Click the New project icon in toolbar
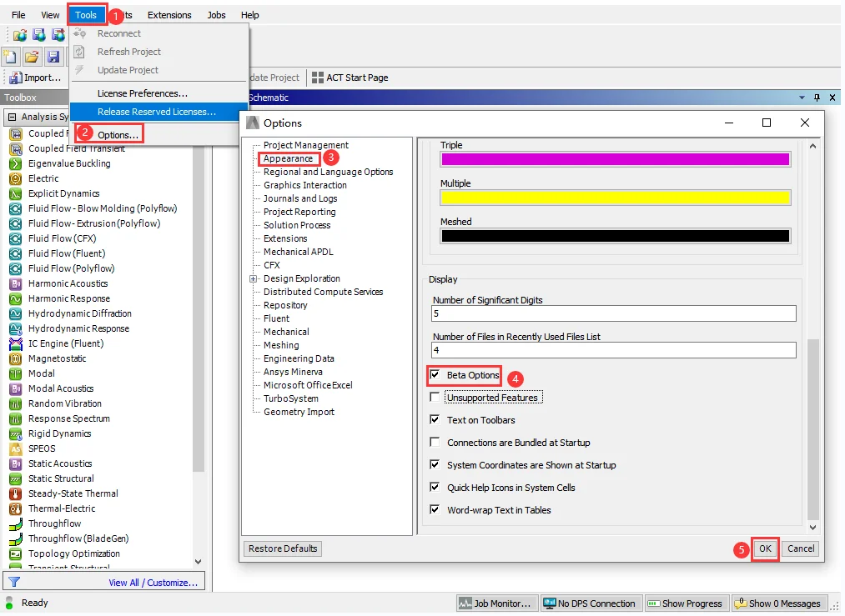This screenshot has width=845, height=616. [11, 57]
